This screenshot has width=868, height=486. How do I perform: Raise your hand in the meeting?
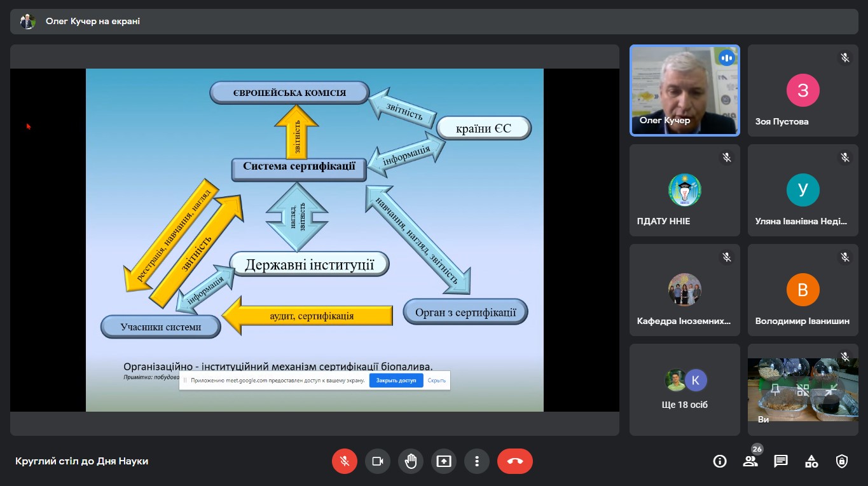(411, 461)
